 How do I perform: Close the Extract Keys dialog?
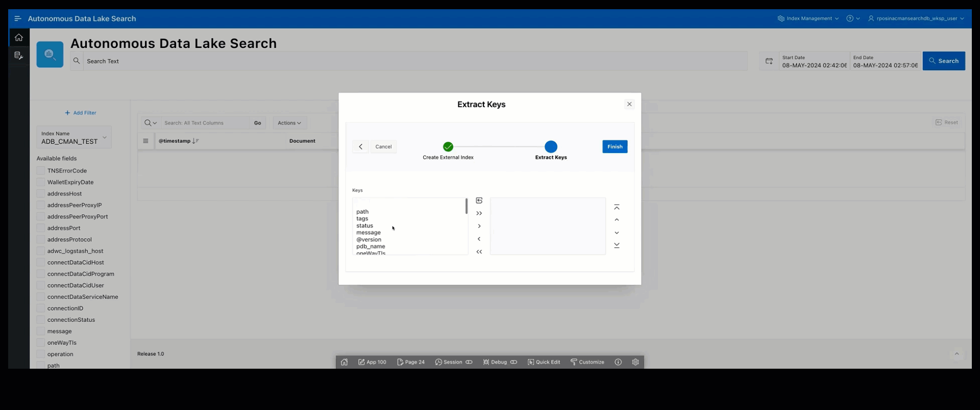click(629, 104)
